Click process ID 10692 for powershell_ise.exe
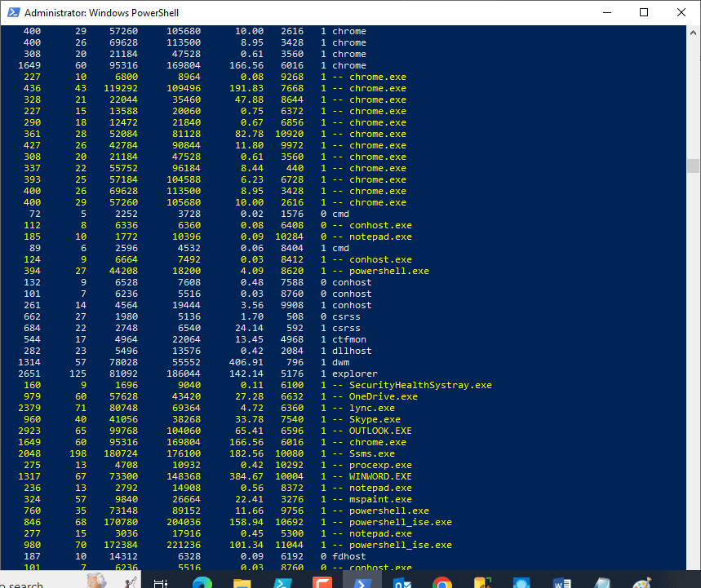The width and height of the screenshot is (701, 588). tap(289, 522)
